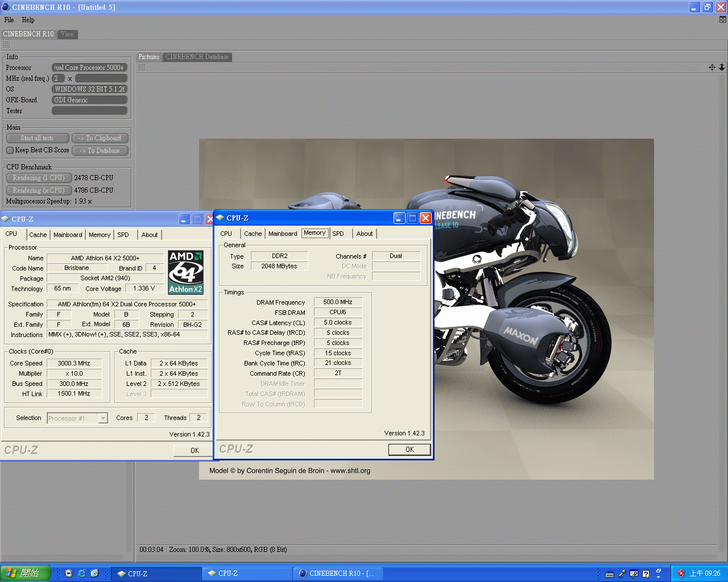Click the AMD Athlon 64 X2 logo

185,273
